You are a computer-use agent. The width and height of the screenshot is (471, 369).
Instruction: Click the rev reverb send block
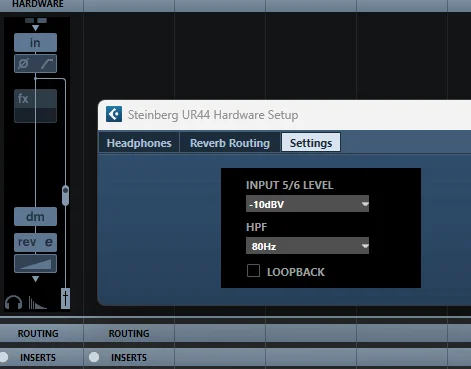click(27, 242)
